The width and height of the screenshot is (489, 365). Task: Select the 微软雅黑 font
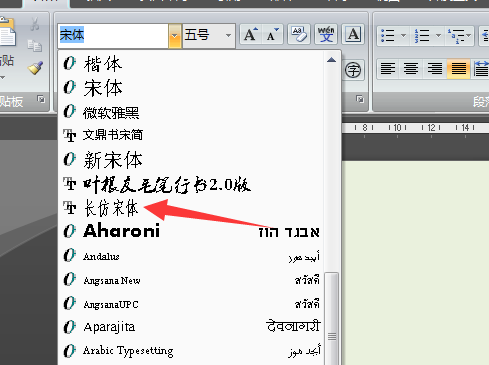pos(192,112)
